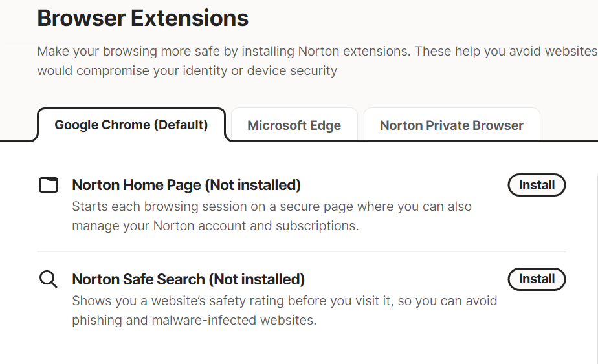Click the divider line between the two extensions
Image resolution: width=598 pixels, height=364 pixels.
click(x=302, y=252)
